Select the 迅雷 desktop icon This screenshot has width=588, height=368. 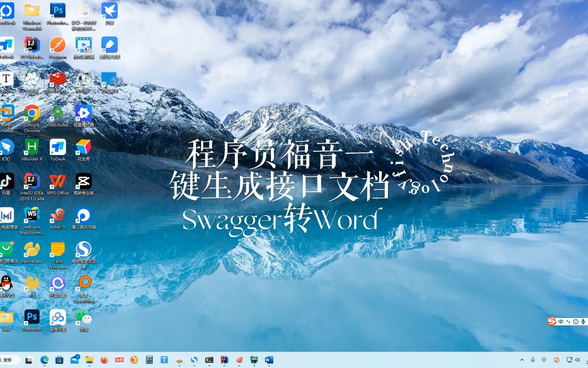pyautogui.click(x=109, y=14)
